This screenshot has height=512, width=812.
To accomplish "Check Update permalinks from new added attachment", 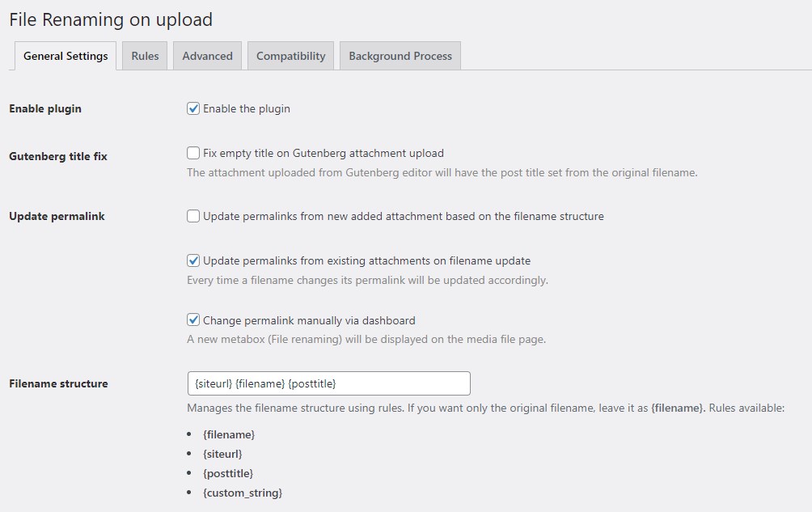I will 193,216.
